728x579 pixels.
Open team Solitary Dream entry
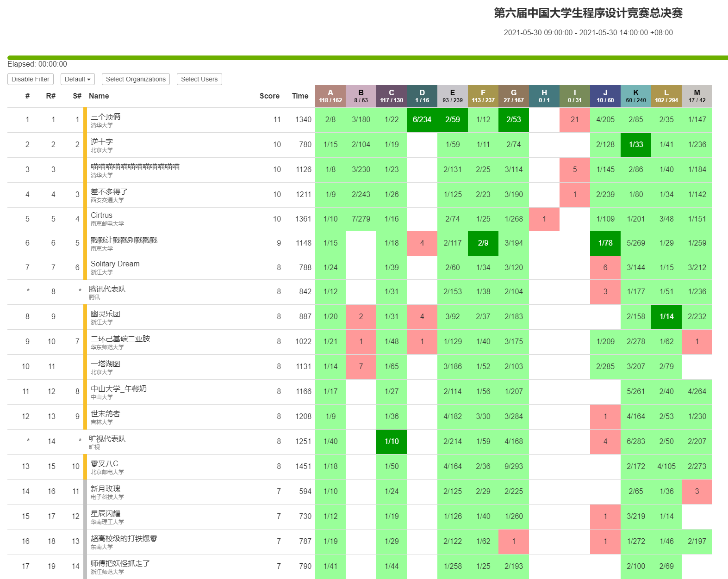pos(115,264)
